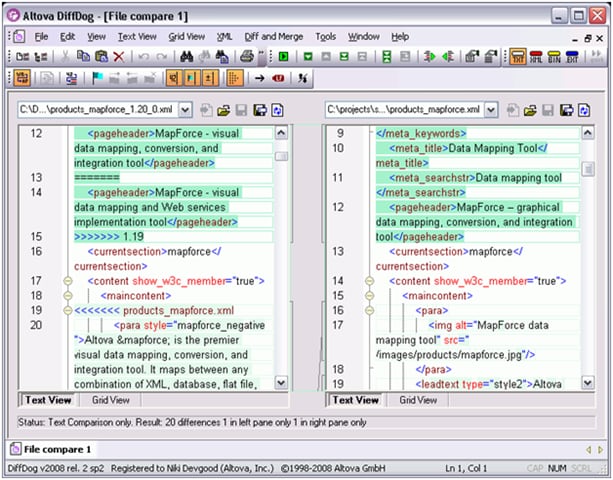Reload the right pane file
Screen dimensions: 613x480
pyautogui.click(x=584, y=110)
